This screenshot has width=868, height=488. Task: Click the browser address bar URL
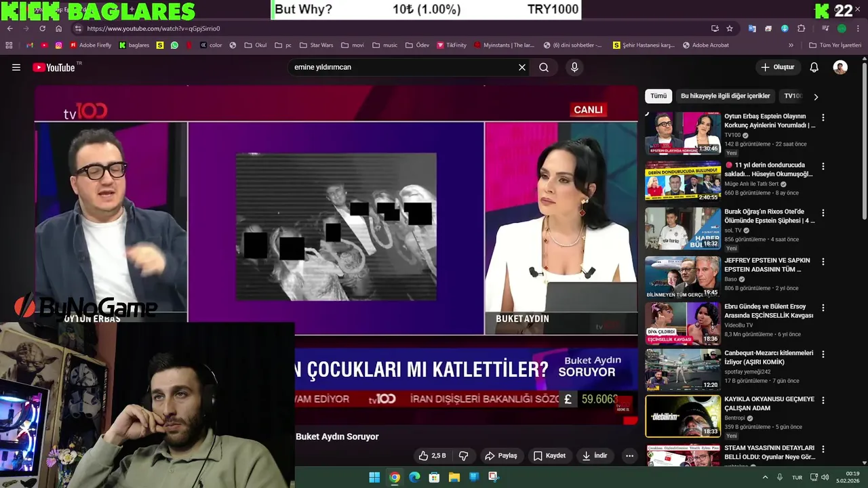(153, 28)
